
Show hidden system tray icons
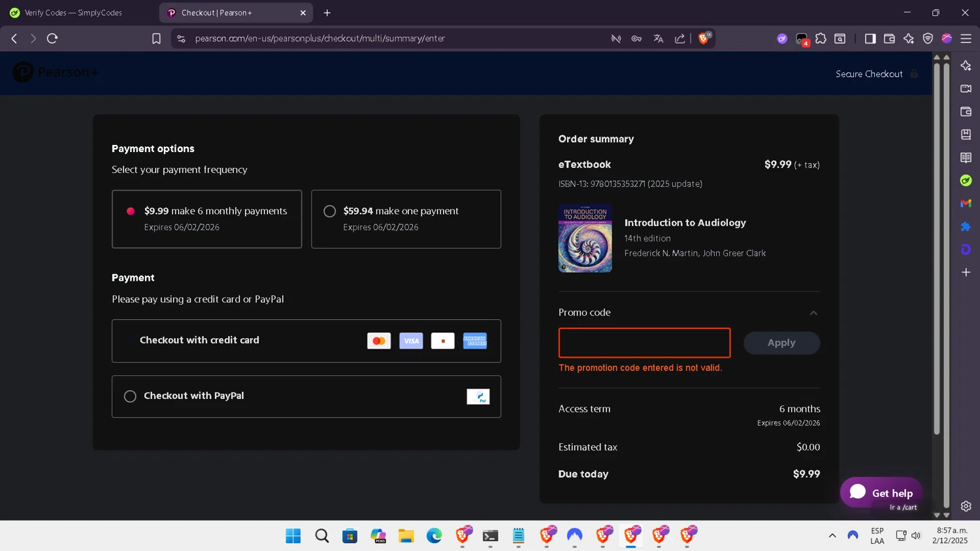point(832,535)
